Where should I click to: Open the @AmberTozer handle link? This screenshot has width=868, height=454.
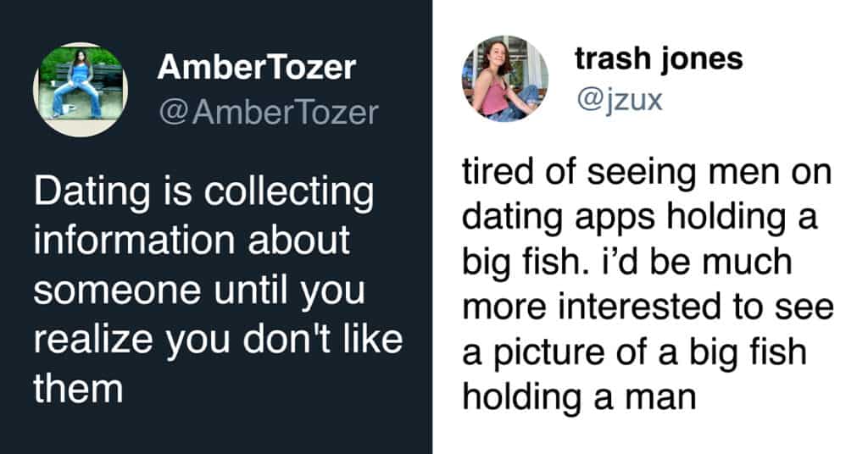pos(268,111)
